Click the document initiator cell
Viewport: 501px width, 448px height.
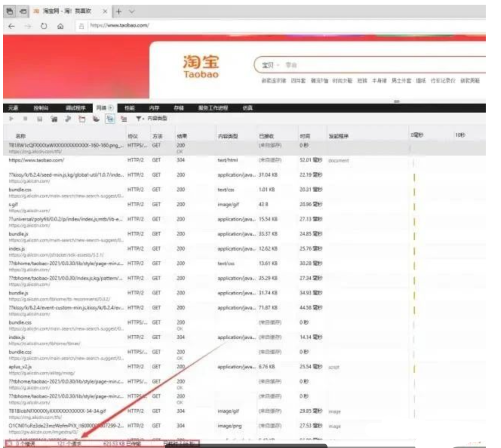338,160
